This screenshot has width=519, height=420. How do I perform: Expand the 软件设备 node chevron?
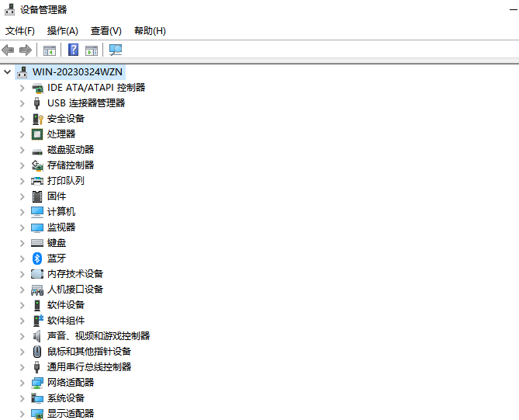click(22, 305)
